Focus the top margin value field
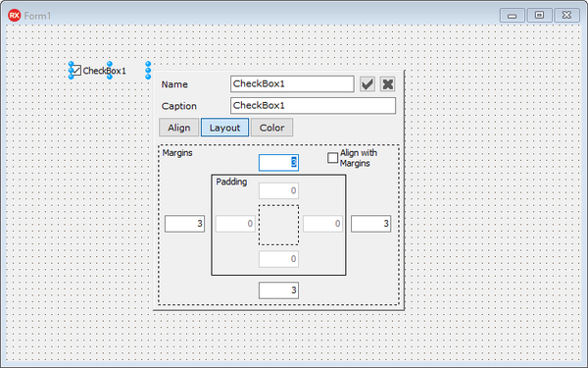This screenshot has width=588, height=368. [x=278, y=163]
